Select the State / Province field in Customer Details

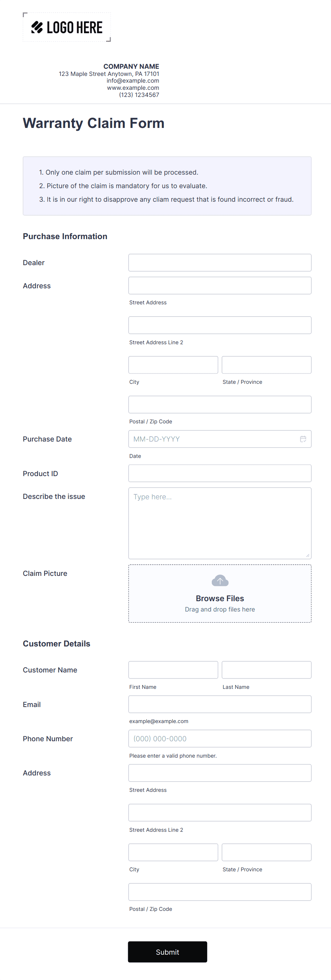266,852
